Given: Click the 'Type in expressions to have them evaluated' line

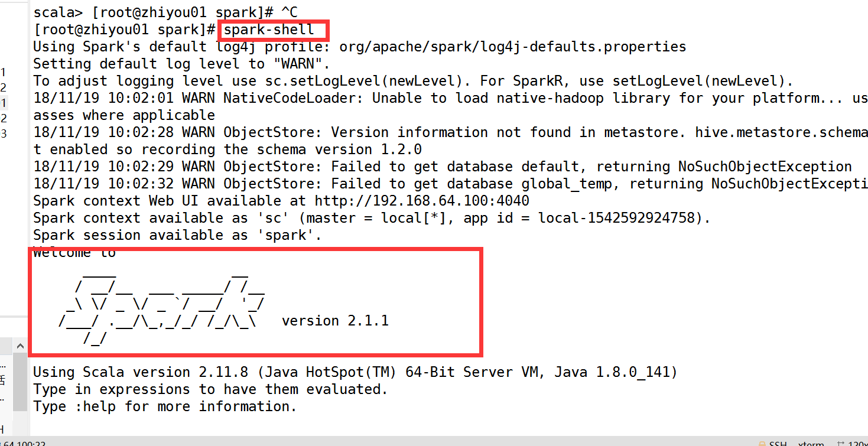Looking at the screenshot, I should click(x=210, y=389).
